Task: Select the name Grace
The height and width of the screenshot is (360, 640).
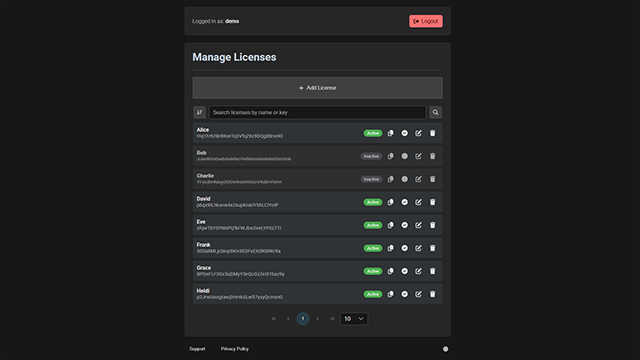Action: pyautogui.click(x=204, y=268)
